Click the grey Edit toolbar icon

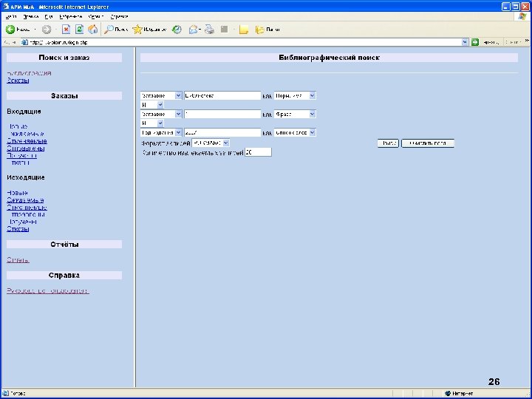pyautogui.click(x=224, y=30)
